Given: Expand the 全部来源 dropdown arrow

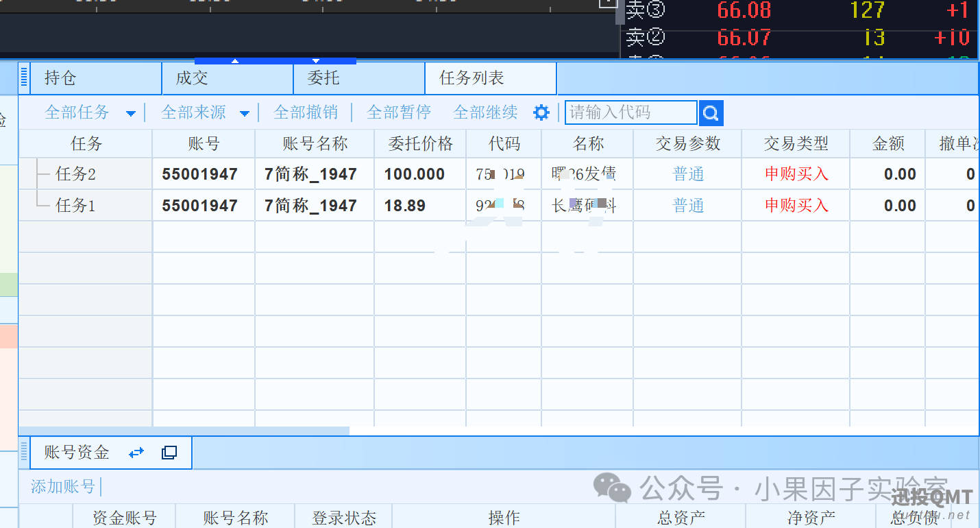Looking at the screenshot, I should 245,114.
